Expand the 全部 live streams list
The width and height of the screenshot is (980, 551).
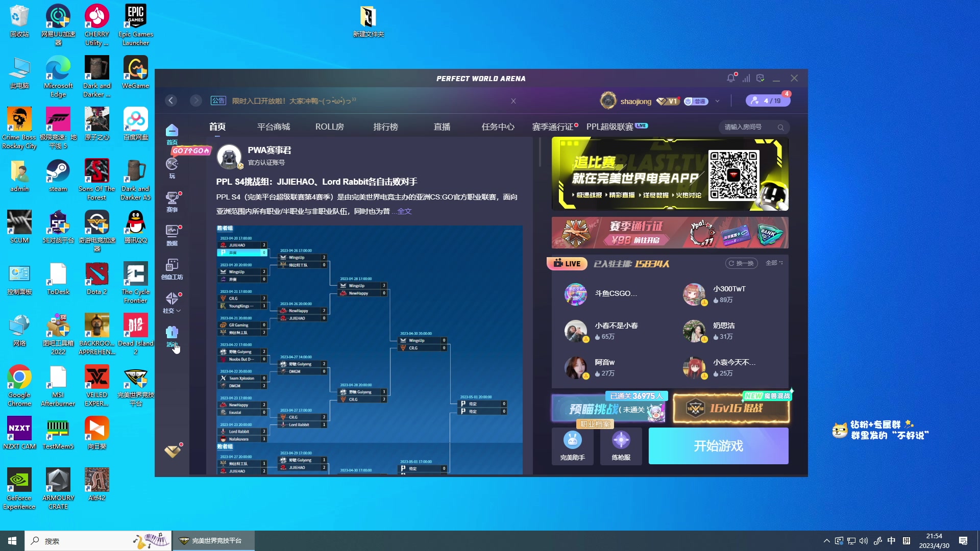tap(774, 263)
